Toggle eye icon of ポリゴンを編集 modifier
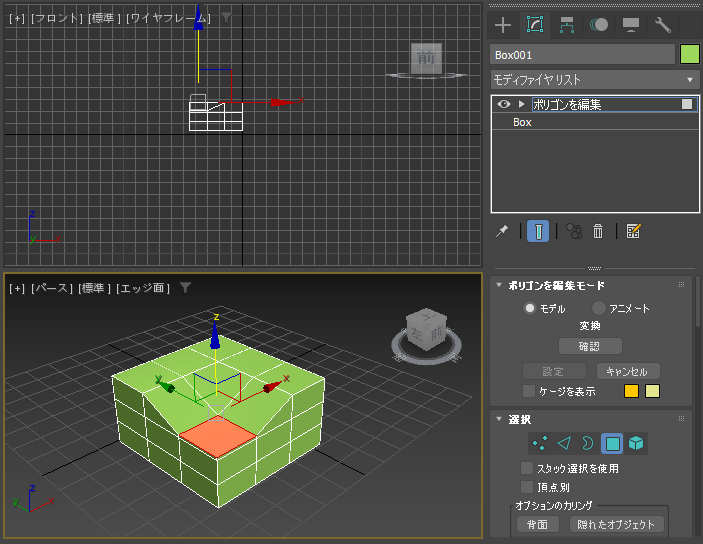 [504, 104]
